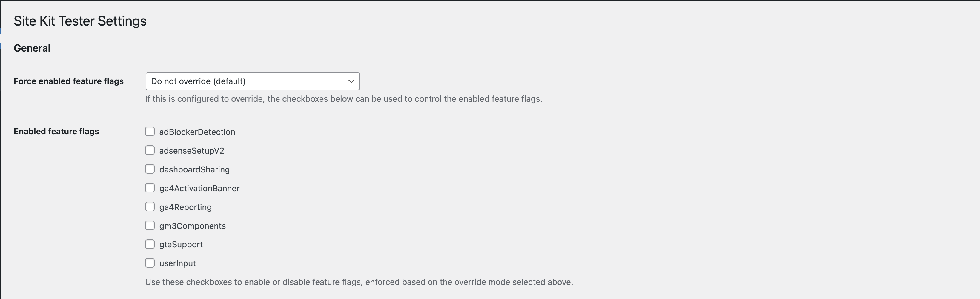Check the gm3Components checkbox

pos(150,225)
